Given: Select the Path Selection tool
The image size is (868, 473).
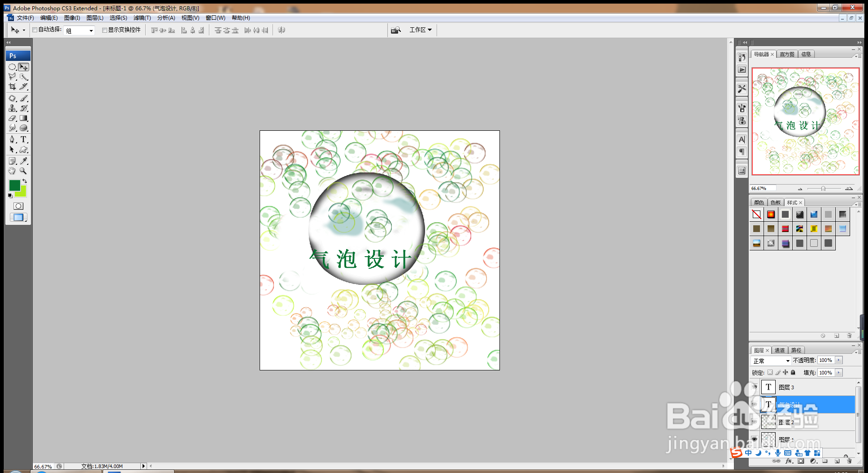Looking at the screenshot, I should (13, 150).
